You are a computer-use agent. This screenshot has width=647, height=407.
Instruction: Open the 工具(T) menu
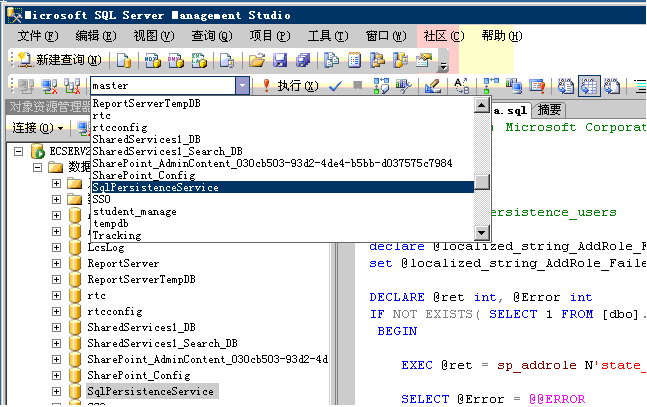(x=328, y=36)
